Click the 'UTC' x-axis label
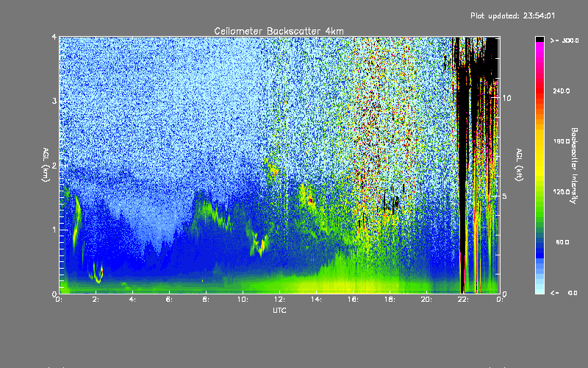Image resolution: width=588 pixels, height=368 pixels. point(279,310)
